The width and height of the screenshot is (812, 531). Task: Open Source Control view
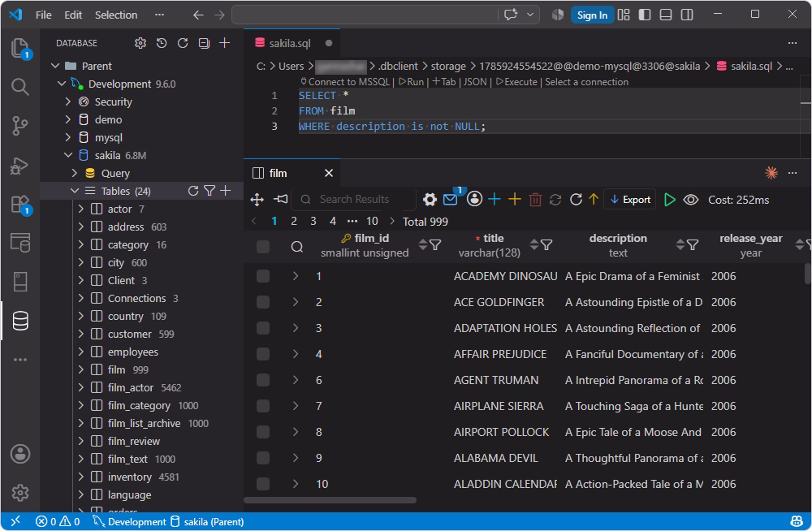19,125
